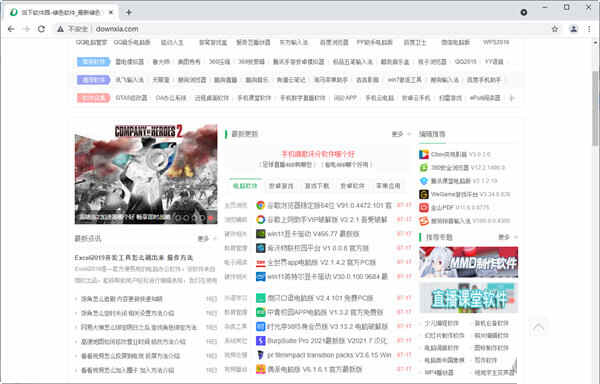Open the 金山PDF text link

[460, 208]
